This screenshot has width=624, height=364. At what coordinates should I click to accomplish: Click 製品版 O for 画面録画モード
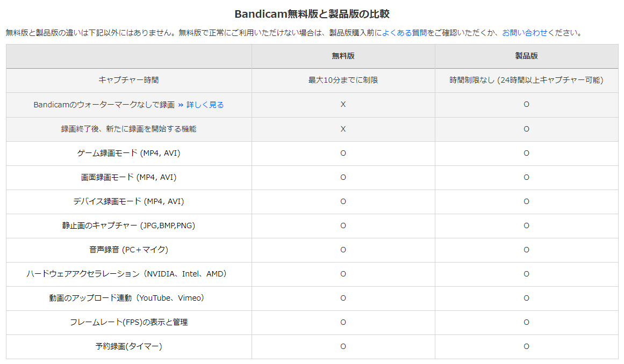pyautogui.click(x=527, y=178)
